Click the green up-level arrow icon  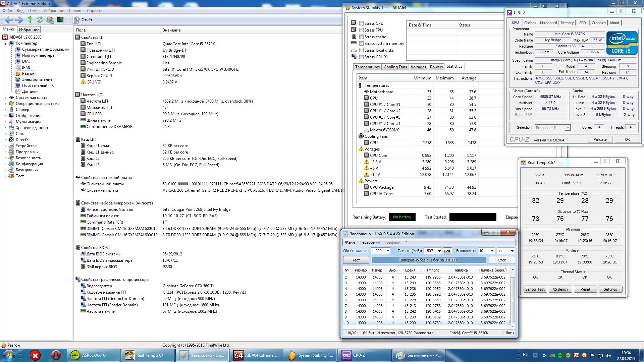(30, 20)
